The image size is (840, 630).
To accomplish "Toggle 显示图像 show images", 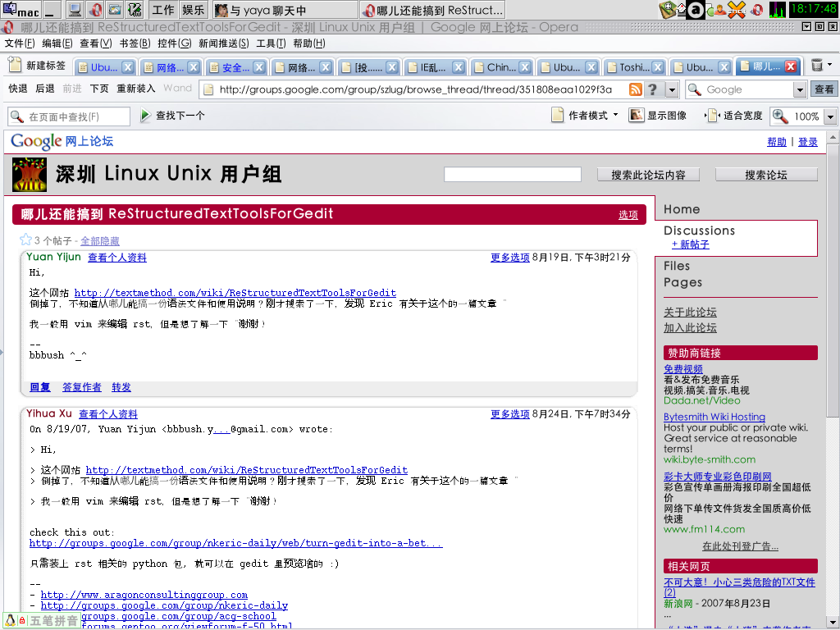I will [658, 115].
